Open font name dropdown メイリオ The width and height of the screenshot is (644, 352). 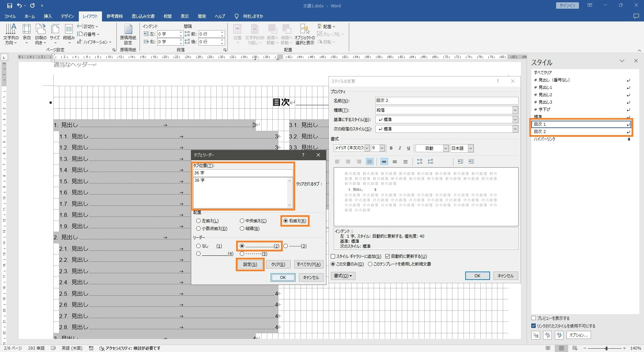367,148
